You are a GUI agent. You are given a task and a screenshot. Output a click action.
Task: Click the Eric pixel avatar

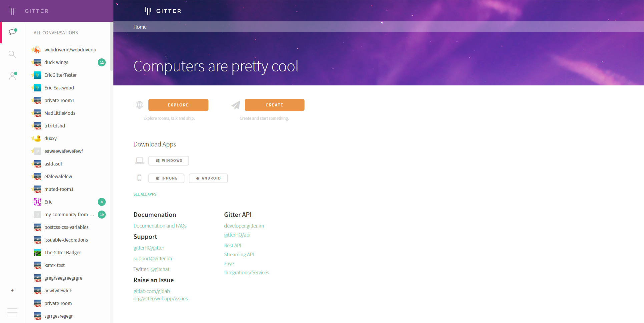pos(37,202)
